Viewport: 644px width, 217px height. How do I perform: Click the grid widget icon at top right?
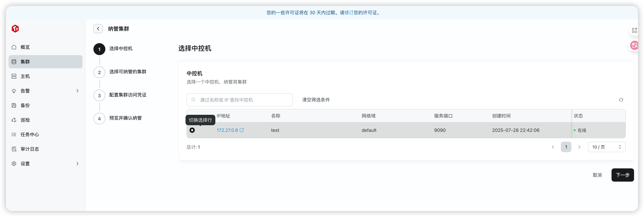click(635, 30)
